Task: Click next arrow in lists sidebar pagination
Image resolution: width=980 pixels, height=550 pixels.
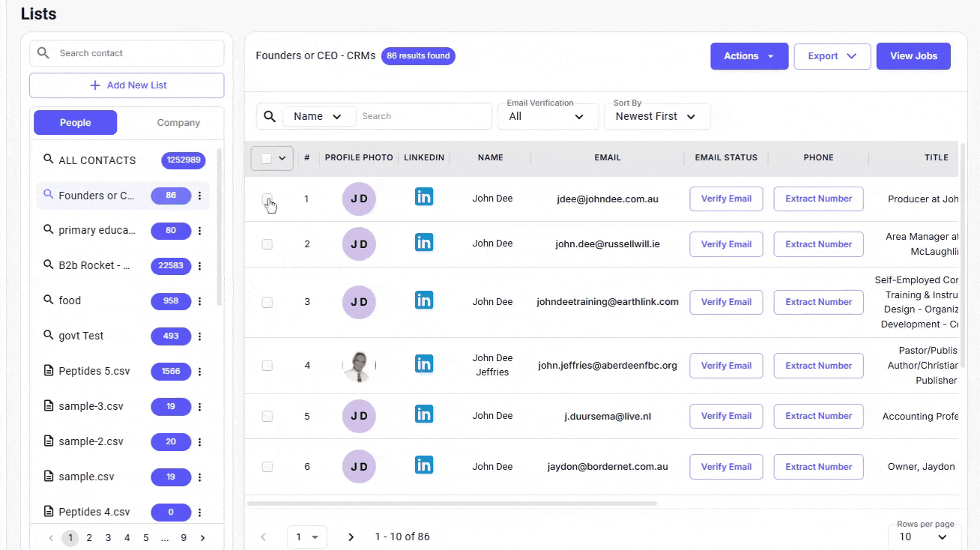Action: coord(202,538)
